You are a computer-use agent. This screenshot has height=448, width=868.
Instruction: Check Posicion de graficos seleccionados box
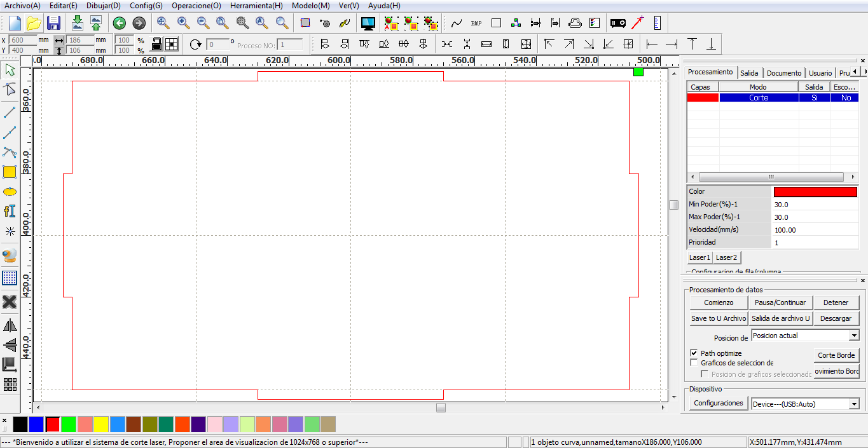coord(705,374)
